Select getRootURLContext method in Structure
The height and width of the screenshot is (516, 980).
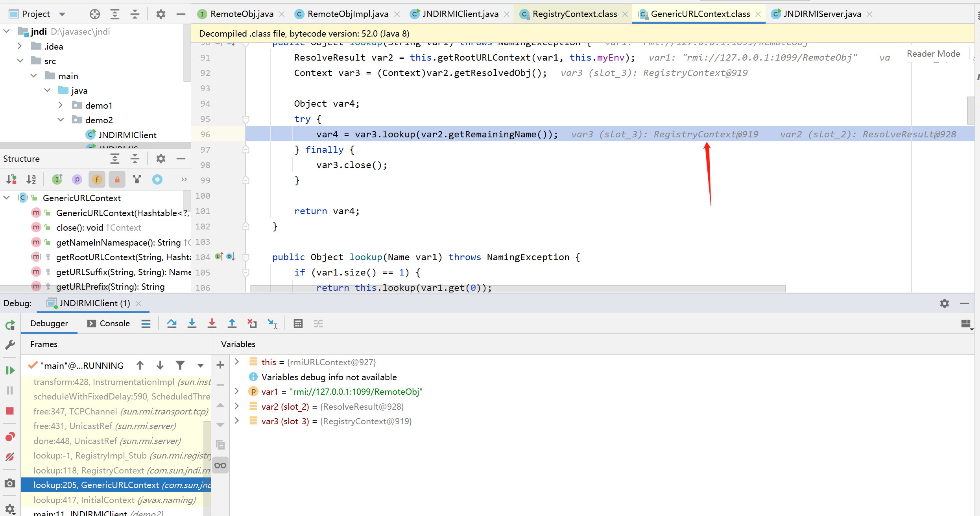pyautogui.click(x=123, y=257)
